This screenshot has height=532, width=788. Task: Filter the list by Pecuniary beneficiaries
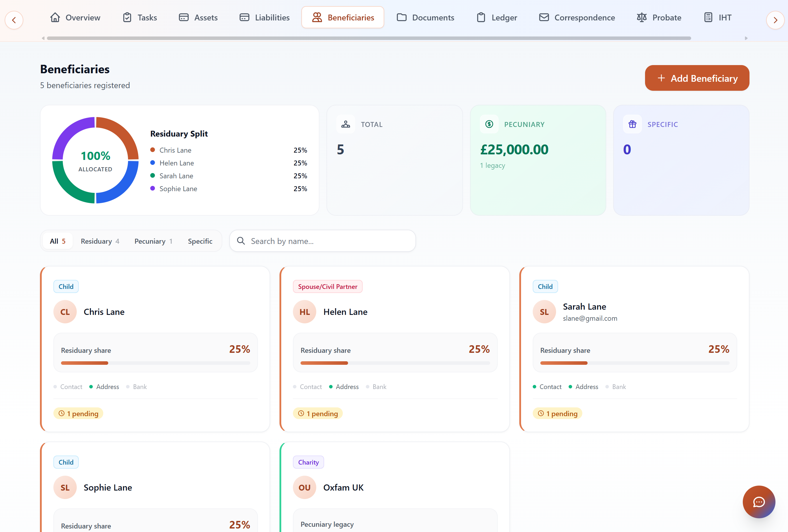click(153, 241)
